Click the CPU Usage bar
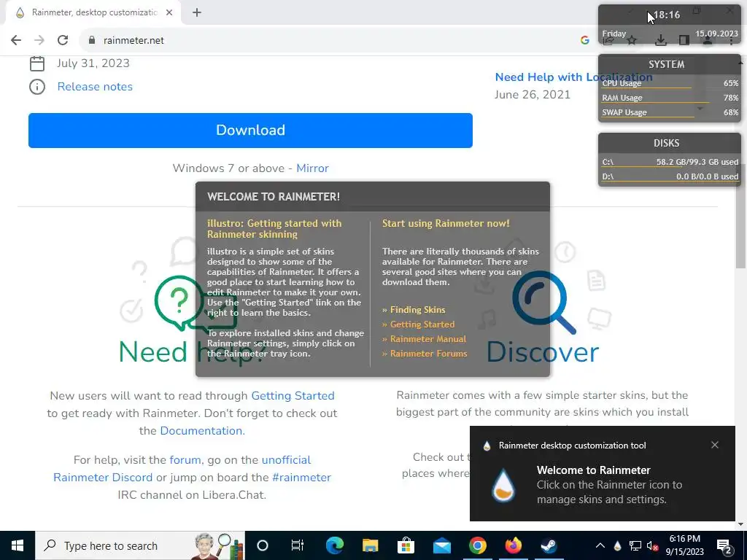This screenshot has height=560, width=747. (670, 83)
